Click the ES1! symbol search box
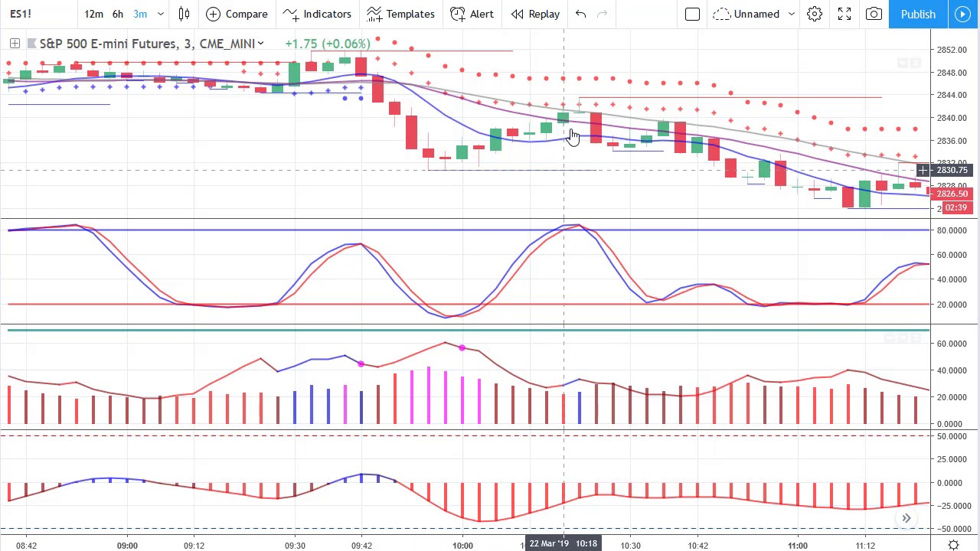Image resolution: width=980 pixels, height=551 pixels. tap(37, 14)
